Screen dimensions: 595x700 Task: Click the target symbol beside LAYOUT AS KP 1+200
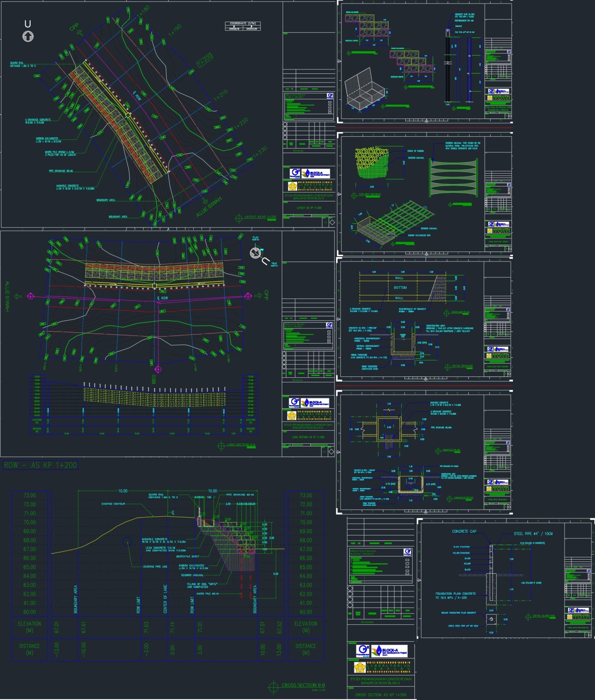click(239, 217)
